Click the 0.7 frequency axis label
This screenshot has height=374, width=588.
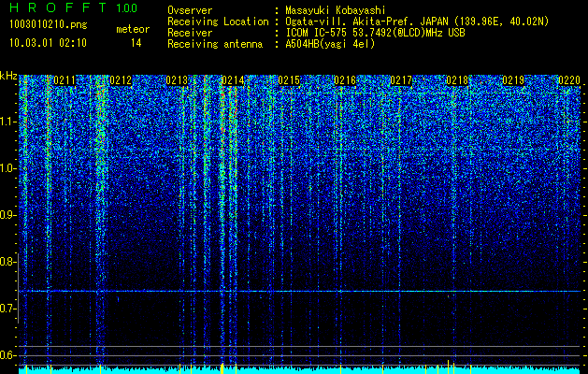(x=7, y=309)
